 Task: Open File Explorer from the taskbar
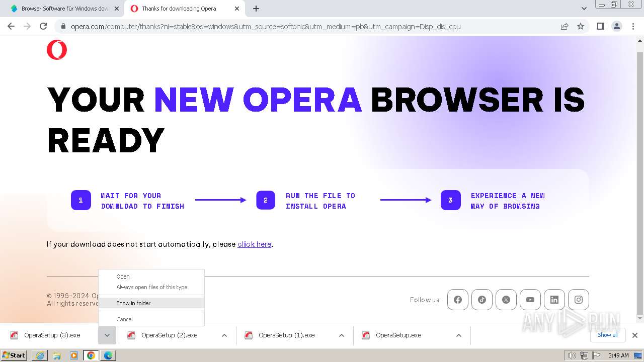tap(57, 355)
